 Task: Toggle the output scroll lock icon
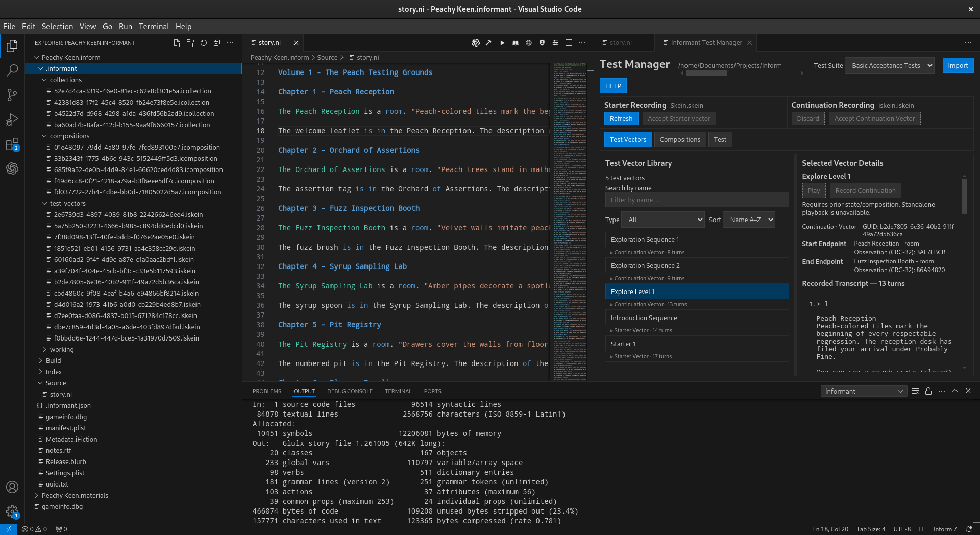[928, 391]
